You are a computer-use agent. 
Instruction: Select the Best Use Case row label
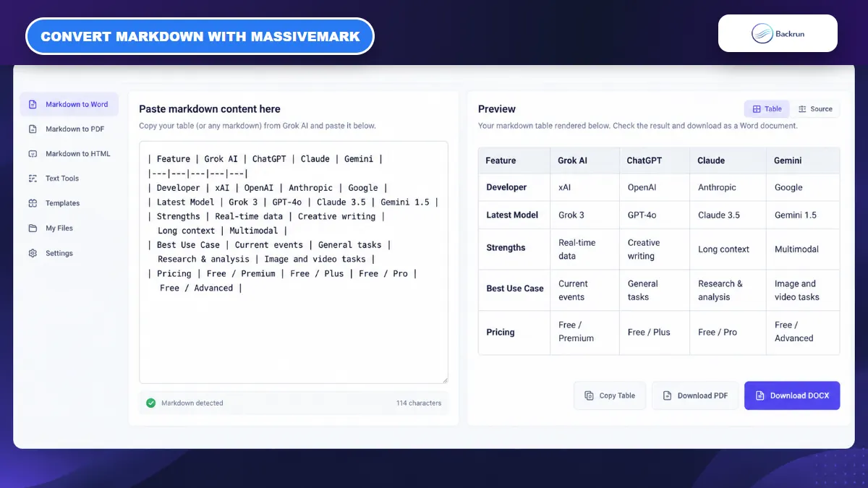[515, 288]
